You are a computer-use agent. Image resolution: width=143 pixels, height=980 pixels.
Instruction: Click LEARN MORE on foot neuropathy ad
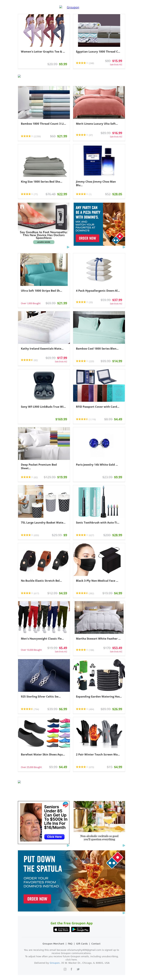[x=44, y=242]
